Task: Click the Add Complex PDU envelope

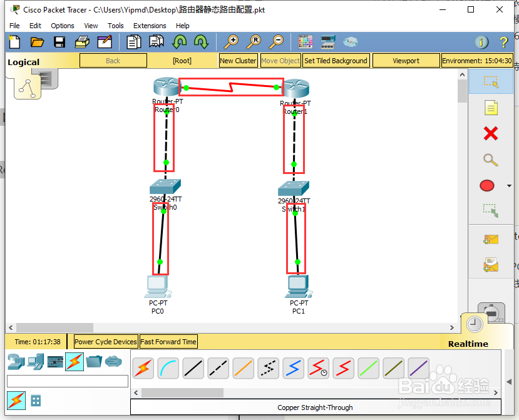Action: [491, 265]
